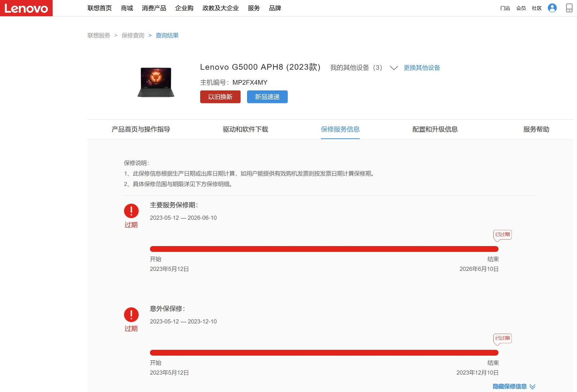This screenshot has width=577, height=392.
Task: Click end date 2026年6月10日
Action: (x=479, y=269)
